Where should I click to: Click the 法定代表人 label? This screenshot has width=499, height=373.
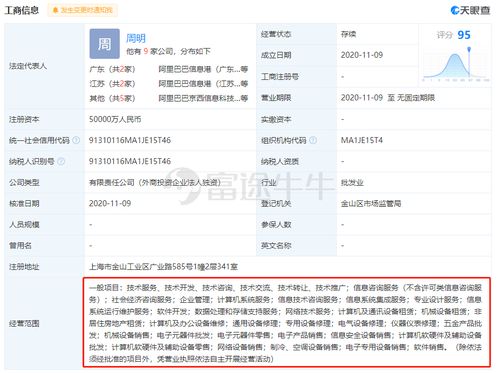coord(28,66)
